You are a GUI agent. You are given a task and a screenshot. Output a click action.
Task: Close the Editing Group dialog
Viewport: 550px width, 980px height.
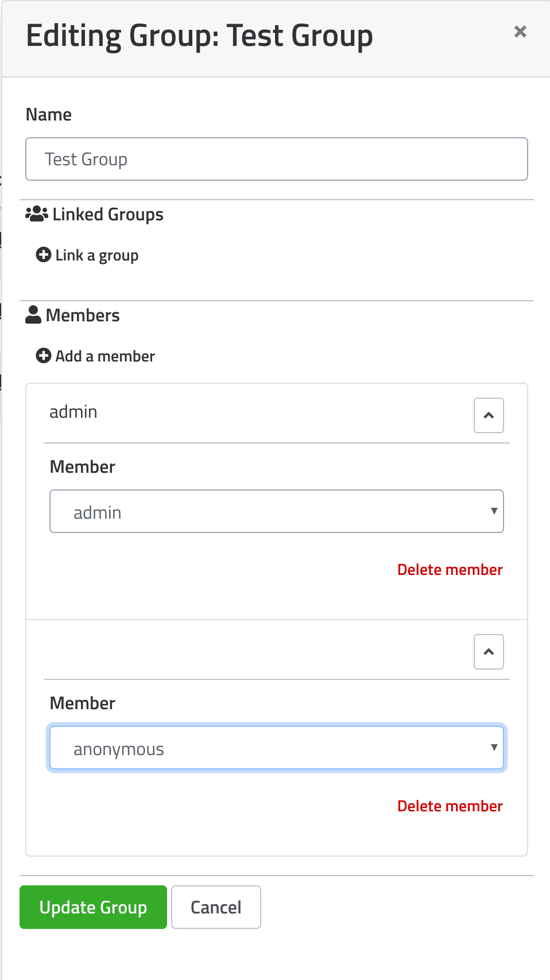pyautogui.click(x=520, y=32)
